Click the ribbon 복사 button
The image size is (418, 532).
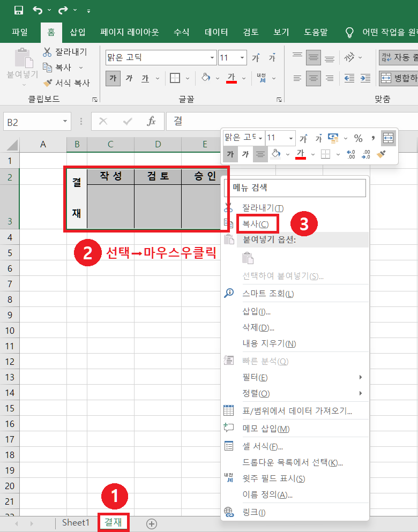pyautogui.click(x=57, y=68)
